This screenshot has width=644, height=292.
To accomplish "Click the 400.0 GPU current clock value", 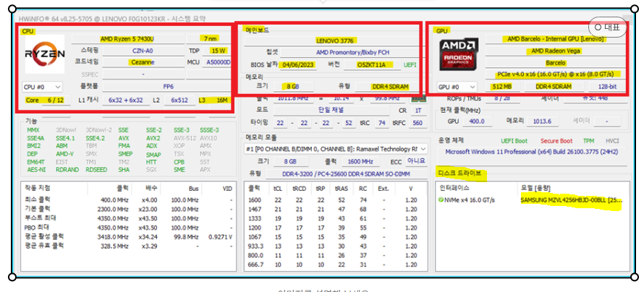I will pos(477,121).
